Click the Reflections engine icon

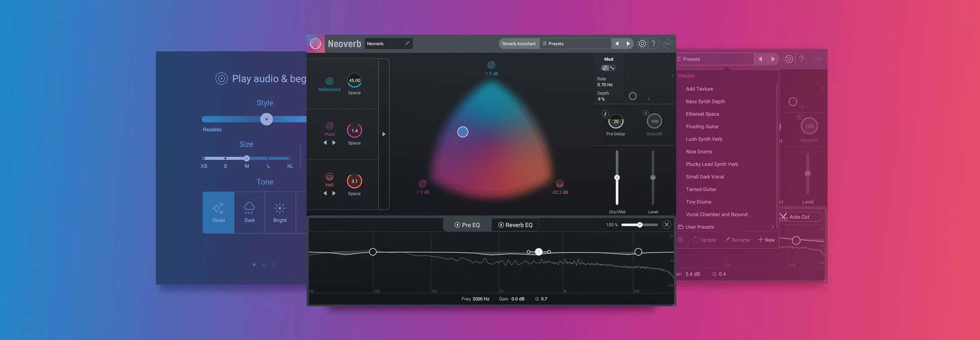coord(330,81)
